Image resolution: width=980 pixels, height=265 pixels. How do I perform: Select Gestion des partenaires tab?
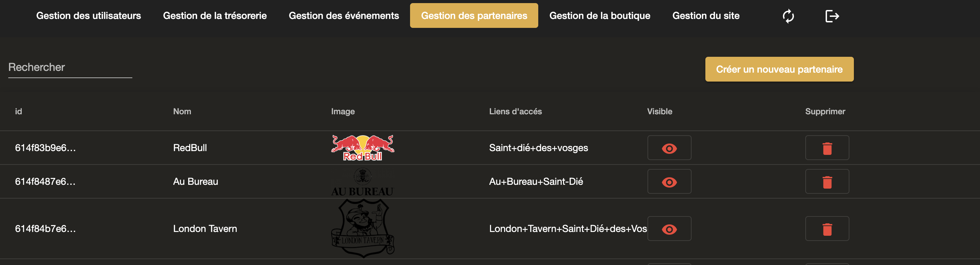tap(474, 15)
